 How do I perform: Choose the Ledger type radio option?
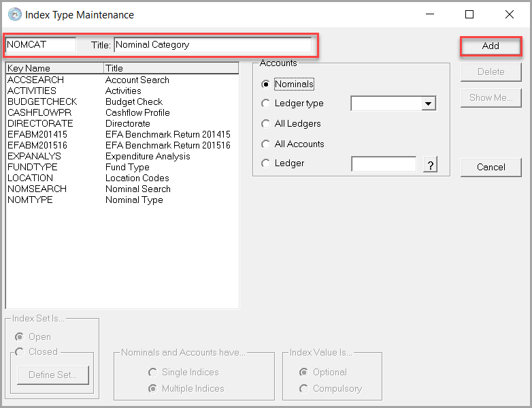pyautogui.click(x=266, y=104)
